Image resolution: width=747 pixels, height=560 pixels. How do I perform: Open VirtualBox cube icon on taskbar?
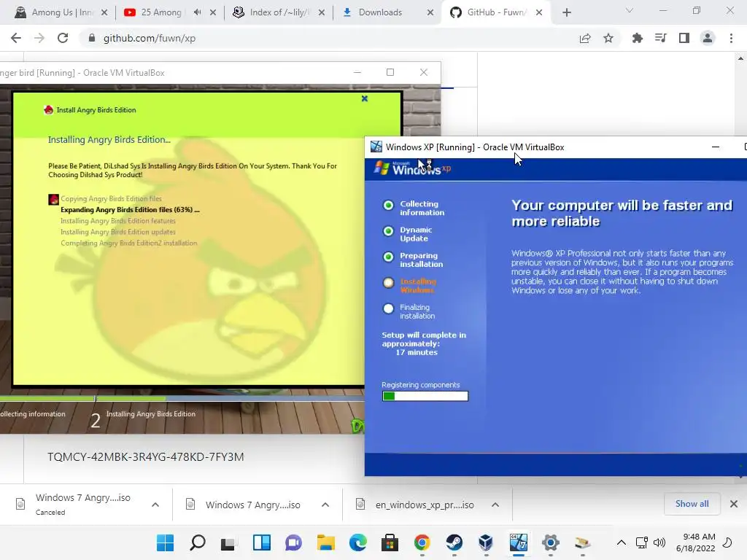486,542
